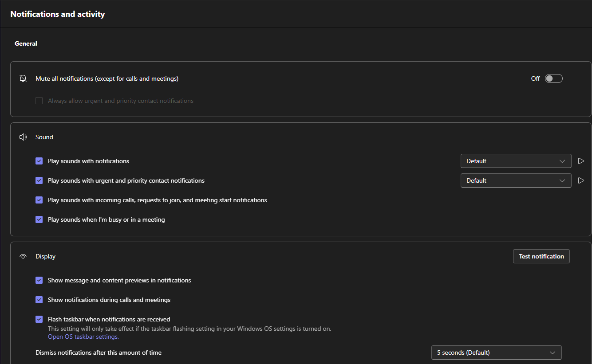This screenshot has width=592, height=364.
Task: Uncheck Play sounds with notifications
Action: pyautogui.click(x=39, y=161)
